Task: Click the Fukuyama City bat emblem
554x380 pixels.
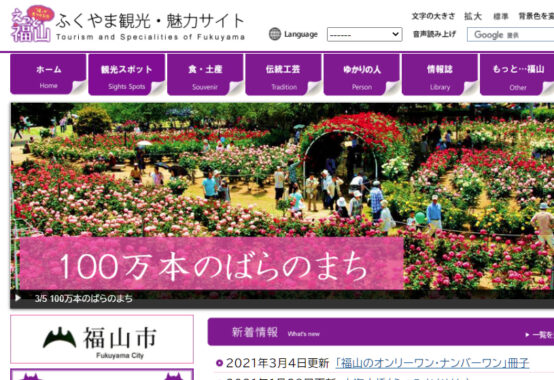Action: (x=59, y=338)
